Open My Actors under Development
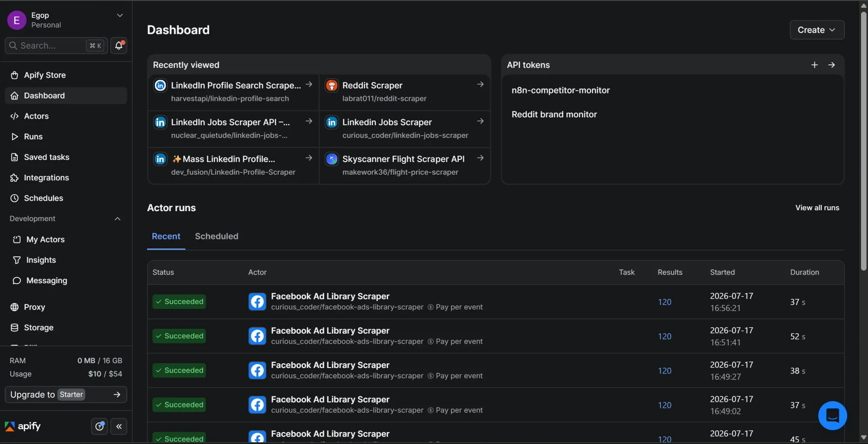The height and width of the screenshot is (444, 868). pos(66,239)
